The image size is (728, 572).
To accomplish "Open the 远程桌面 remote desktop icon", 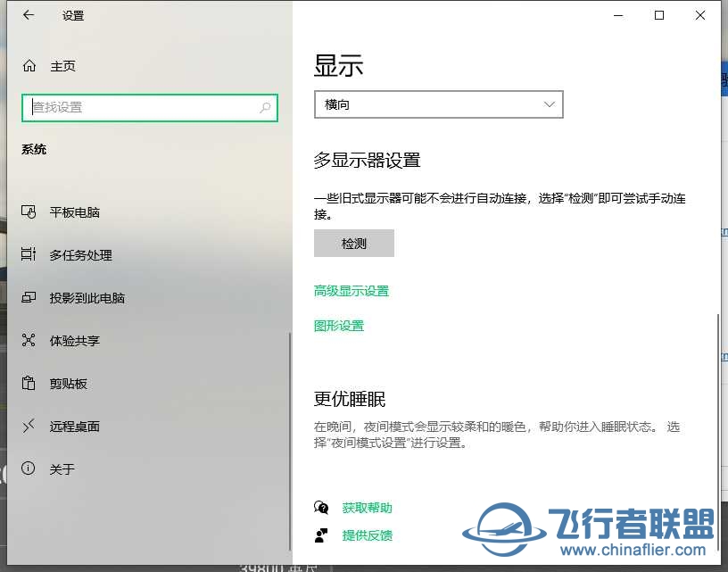I will 28,427.
